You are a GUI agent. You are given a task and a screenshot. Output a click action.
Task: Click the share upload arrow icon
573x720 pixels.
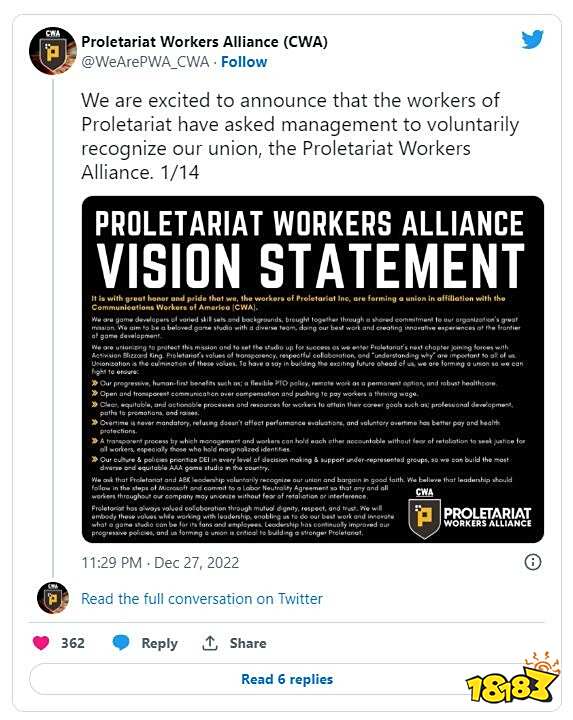pos(210,642)
